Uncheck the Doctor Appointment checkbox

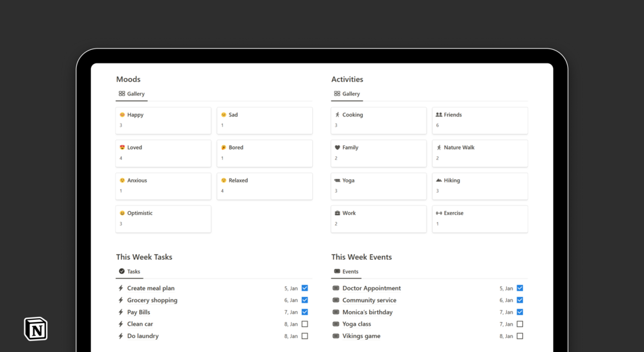[520, 288]
